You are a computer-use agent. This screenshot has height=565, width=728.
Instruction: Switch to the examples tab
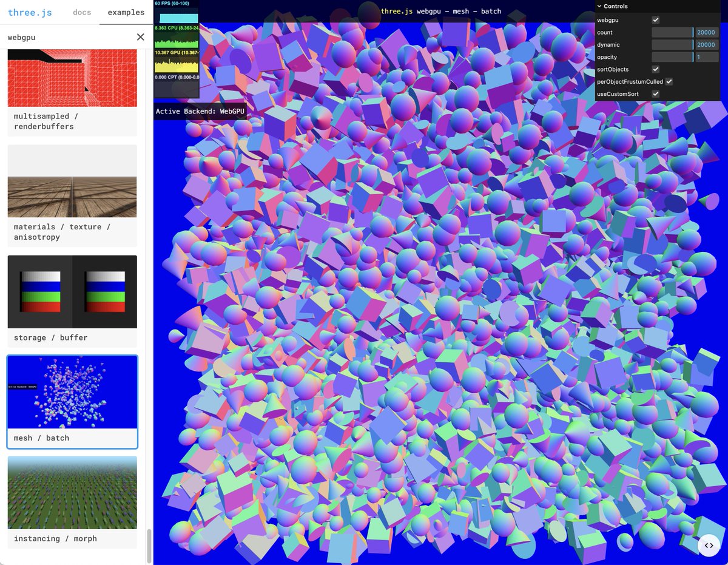click(x=126, y=12)
